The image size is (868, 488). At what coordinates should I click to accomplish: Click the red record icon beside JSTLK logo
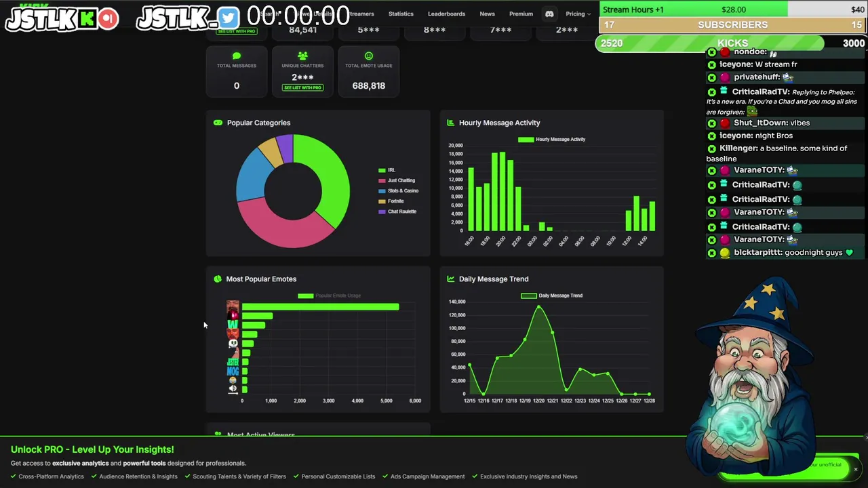(108, 18)
